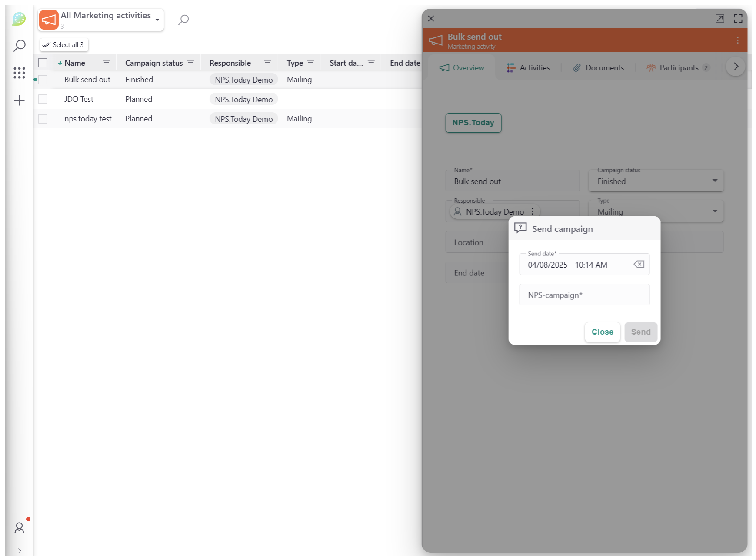Open the app grid icon in the sidebar
Image resolution: width=756 pixels, height=560 pixels.
coord(19,73)
